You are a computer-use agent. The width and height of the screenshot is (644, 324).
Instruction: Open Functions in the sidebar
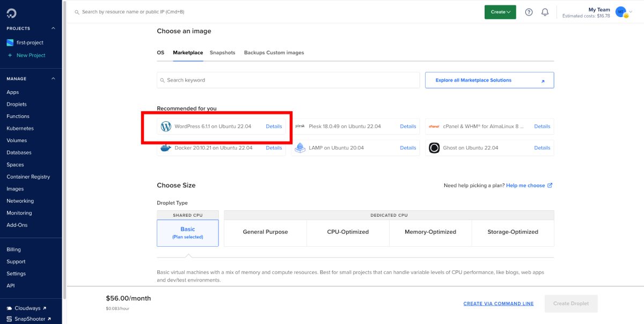tap(18, 116)
